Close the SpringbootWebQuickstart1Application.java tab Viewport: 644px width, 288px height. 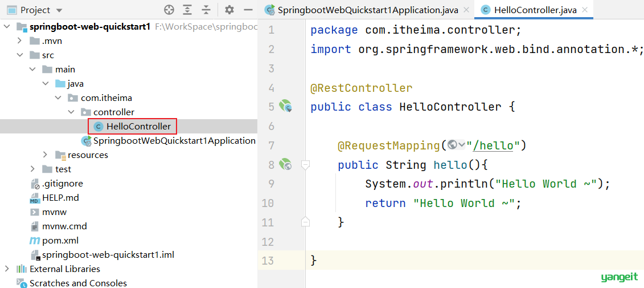(x=466, y=10)
